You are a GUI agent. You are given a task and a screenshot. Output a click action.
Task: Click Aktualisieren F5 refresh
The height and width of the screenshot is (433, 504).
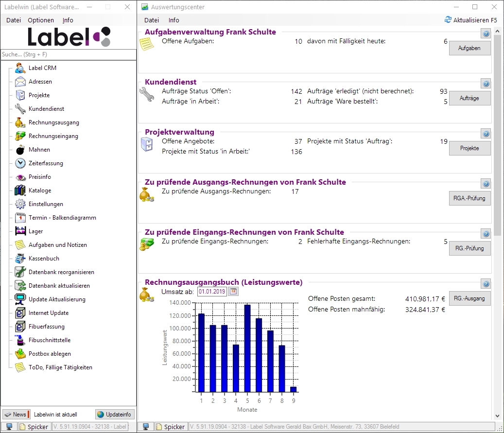click(x=470, y=20)
